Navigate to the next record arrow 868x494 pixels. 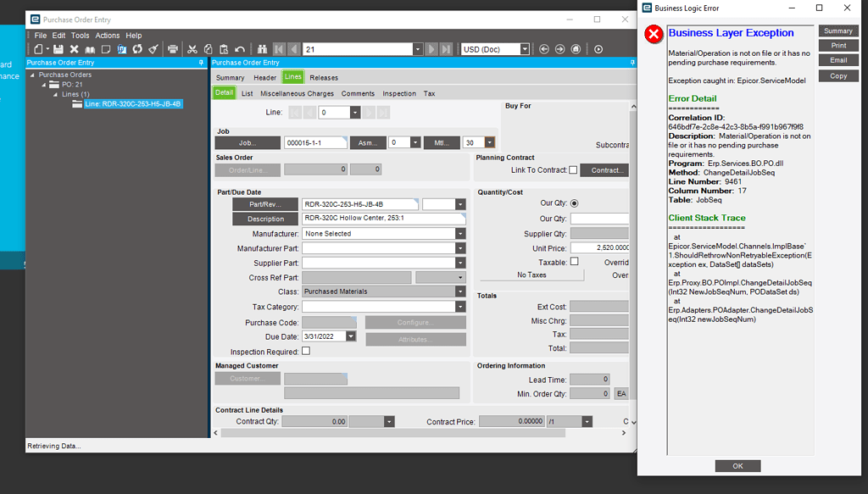(432, 48)
